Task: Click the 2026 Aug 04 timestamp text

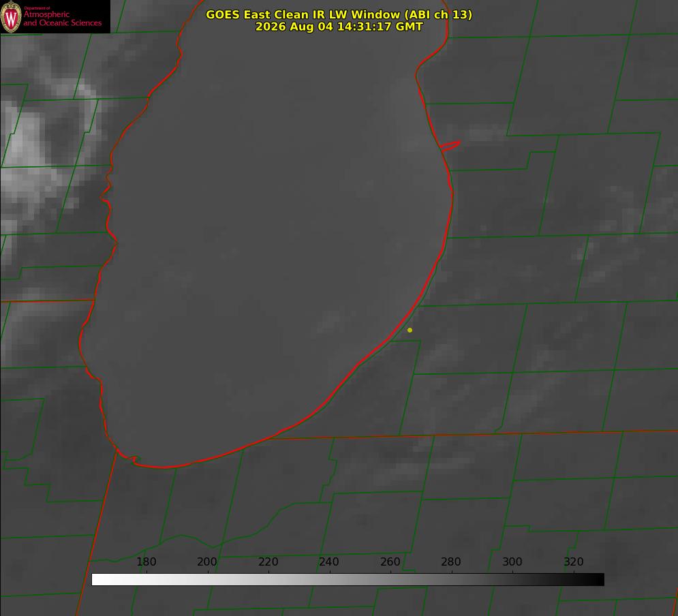Action: [x=339, y=27]
